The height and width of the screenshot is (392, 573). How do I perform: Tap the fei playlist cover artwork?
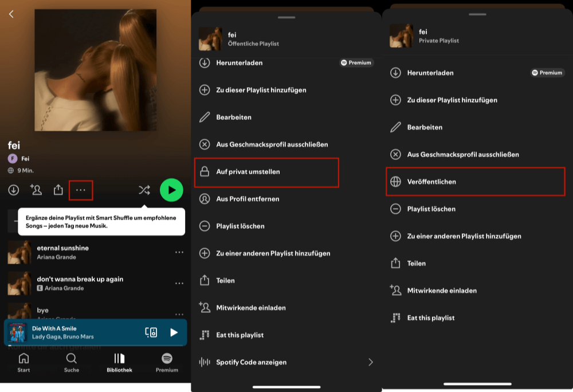pyautogui.click(x=95, y=70)
